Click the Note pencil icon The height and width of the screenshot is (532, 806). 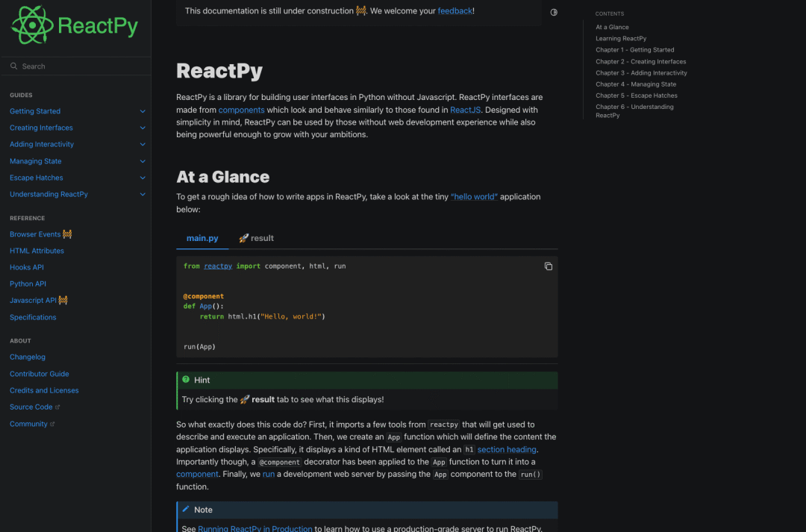click(x=186, y=510)
